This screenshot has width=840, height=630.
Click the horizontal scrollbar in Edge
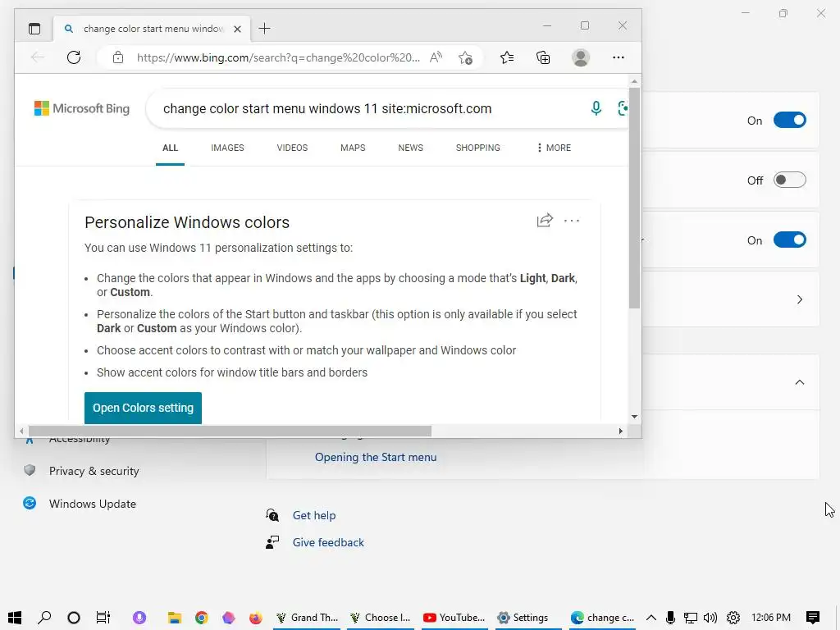pyautogui.click(x=230, y=431)
